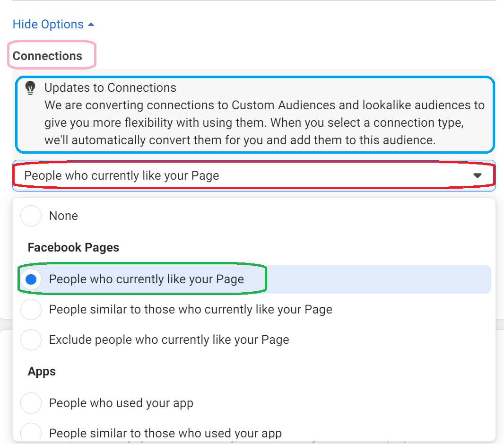The height and width of the screenshot is (444, 504).
Task: Click the Facebook Pages section heading
Action: (73, 247)
